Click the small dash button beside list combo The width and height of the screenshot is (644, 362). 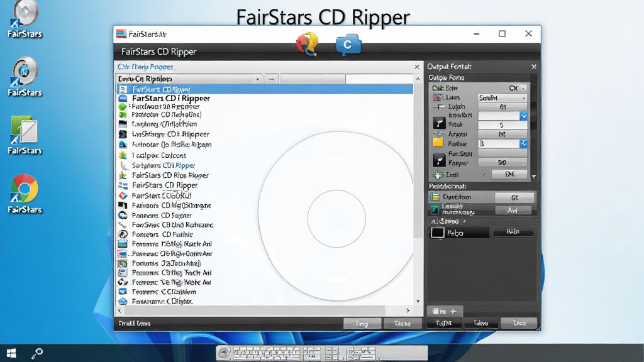tap(271, 79)
